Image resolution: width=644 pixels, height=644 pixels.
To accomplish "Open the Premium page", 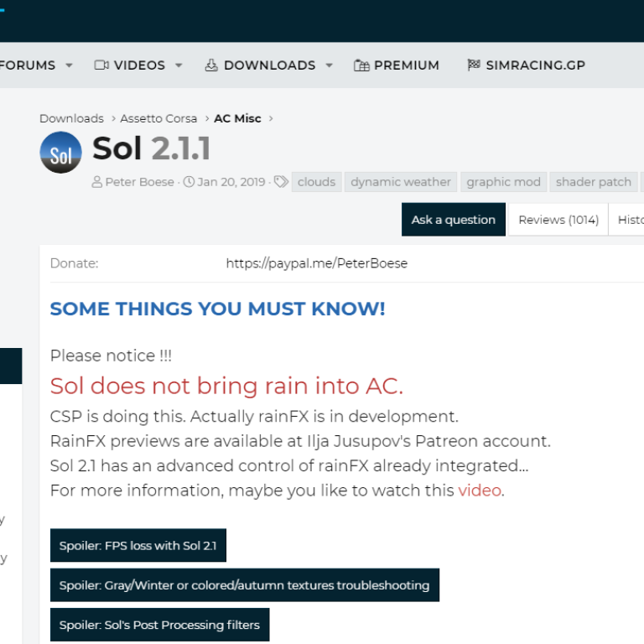I will pos(407,65).
